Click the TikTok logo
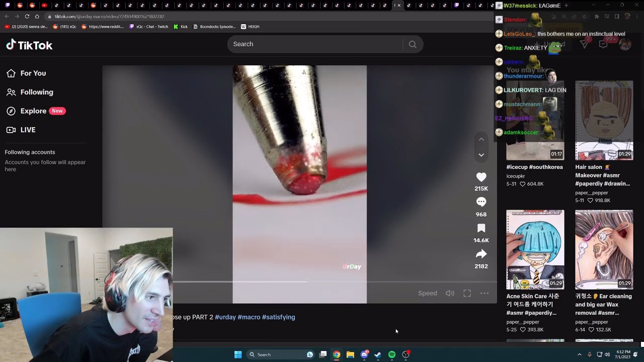 (29, 45)
